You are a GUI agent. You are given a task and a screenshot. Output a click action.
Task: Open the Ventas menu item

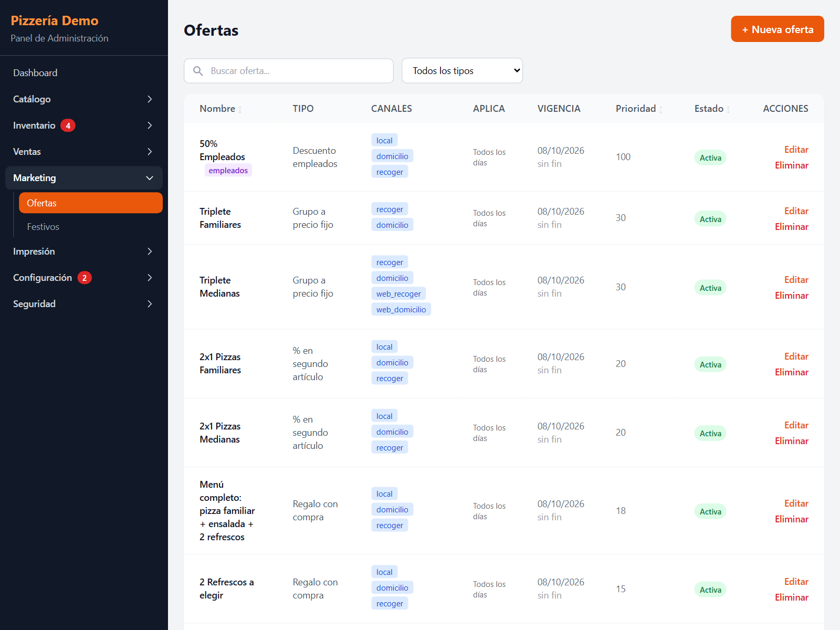click(x=84, y=152)
